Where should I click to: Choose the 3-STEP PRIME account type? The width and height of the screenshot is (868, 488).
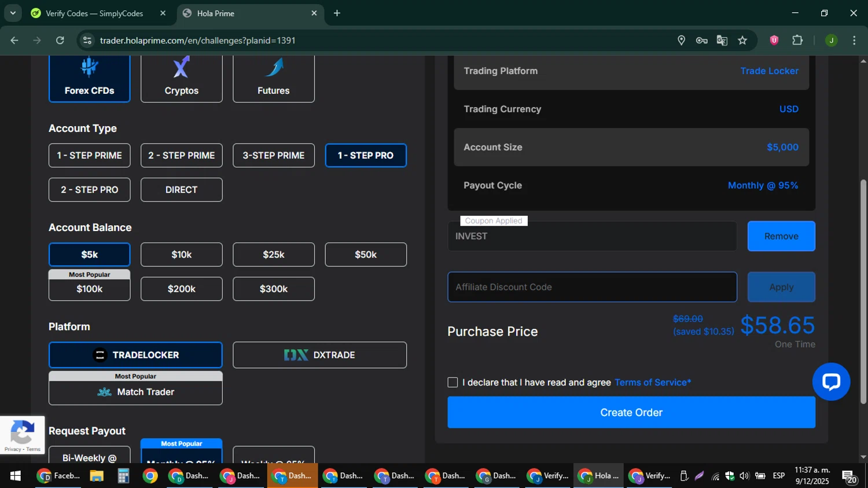274,155
